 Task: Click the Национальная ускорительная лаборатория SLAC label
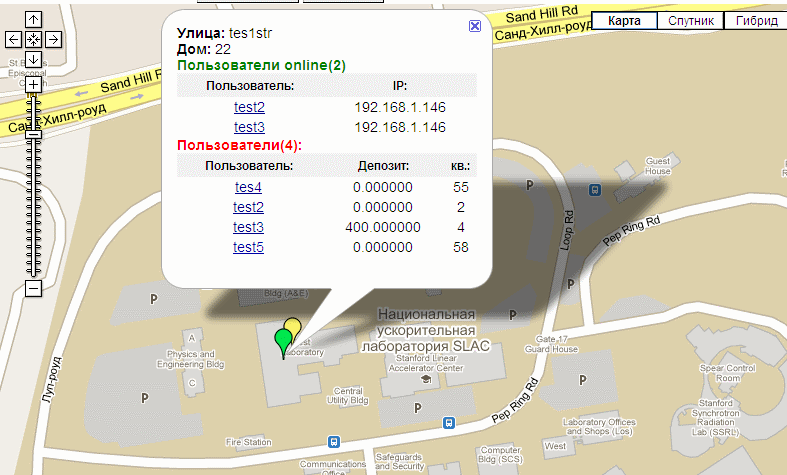point(426,330)
